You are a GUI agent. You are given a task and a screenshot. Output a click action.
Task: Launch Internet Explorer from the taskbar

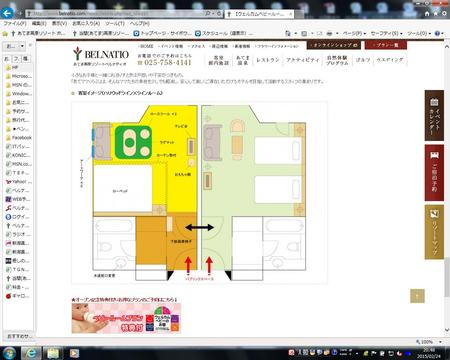[31, 353]
